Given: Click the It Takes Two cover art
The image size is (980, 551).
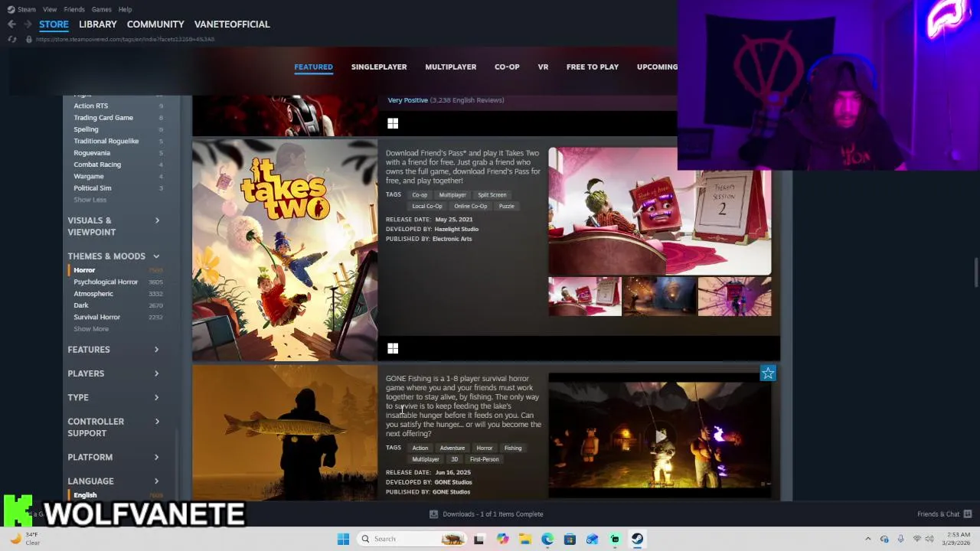Looking at the screenshot, I should 285,249.
